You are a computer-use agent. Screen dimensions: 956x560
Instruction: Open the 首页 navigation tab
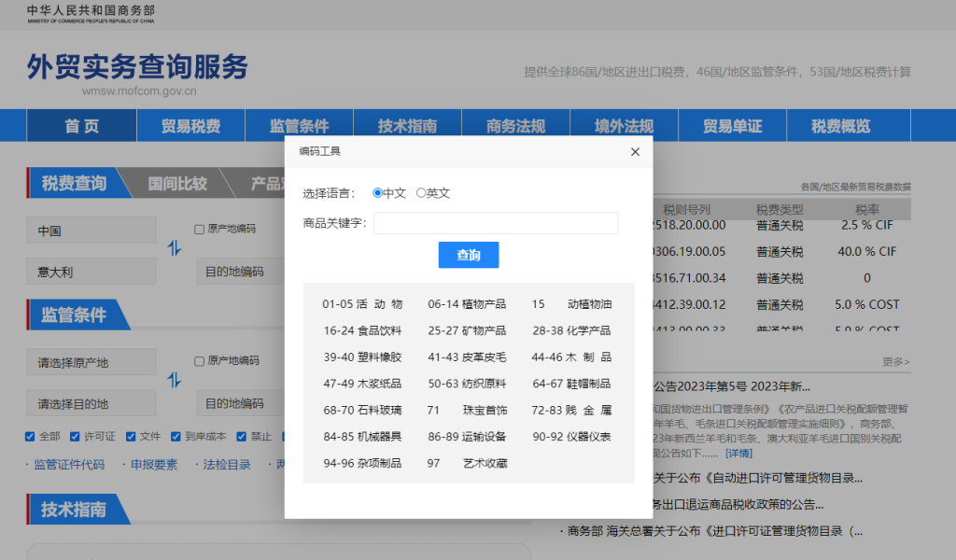(x=82, y=126)
